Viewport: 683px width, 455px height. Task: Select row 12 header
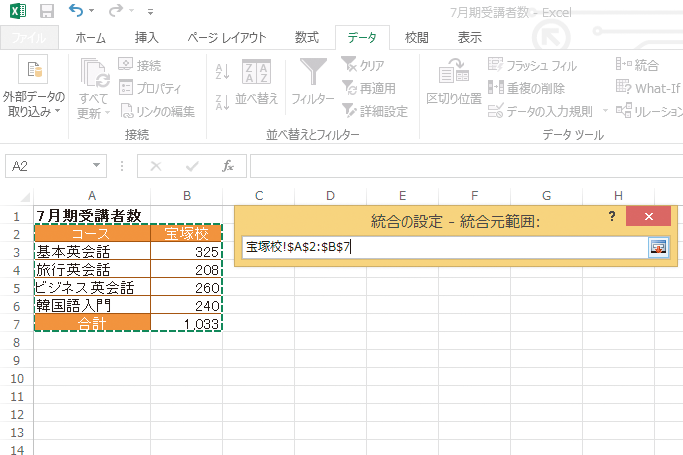[17, 415]
